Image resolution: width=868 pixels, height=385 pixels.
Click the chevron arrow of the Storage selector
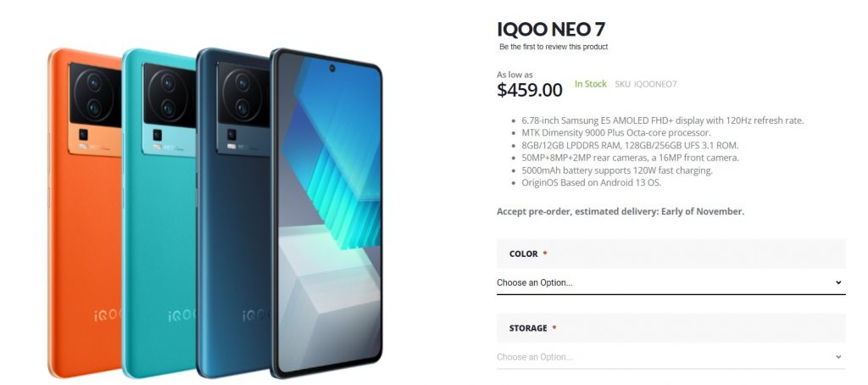pos(838,357)
